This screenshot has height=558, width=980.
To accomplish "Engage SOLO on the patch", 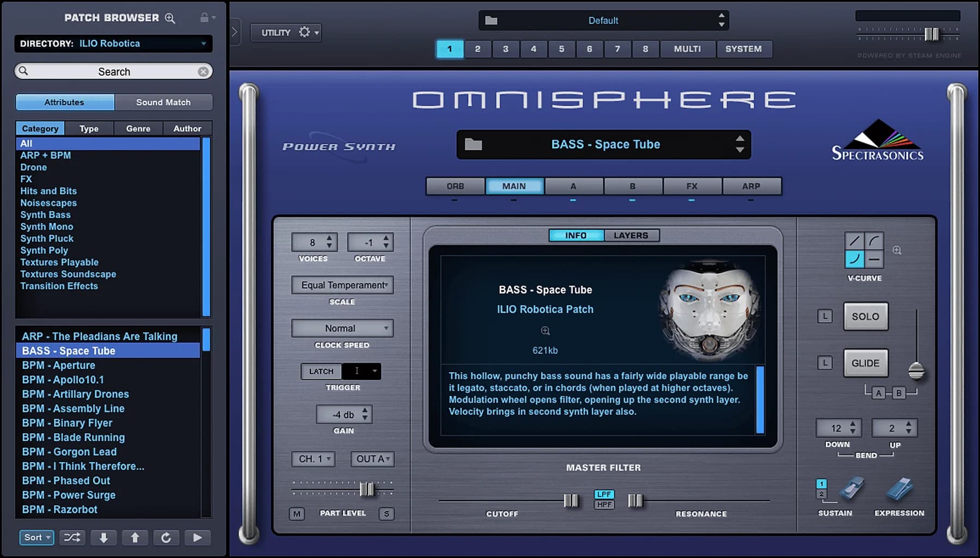I will click(x=866, y=316).
